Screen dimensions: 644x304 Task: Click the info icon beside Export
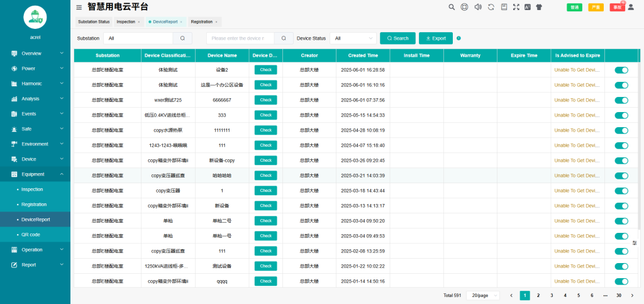[458, 38]
